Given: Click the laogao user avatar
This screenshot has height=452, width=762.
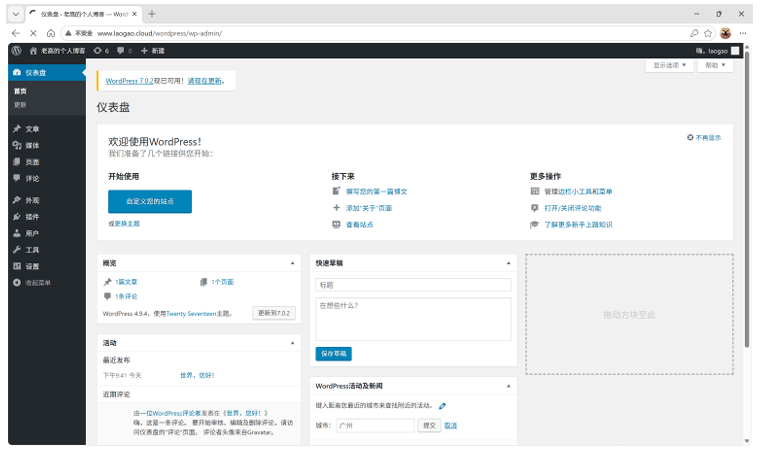Looking at the screenshot, I should coord(735,51).
